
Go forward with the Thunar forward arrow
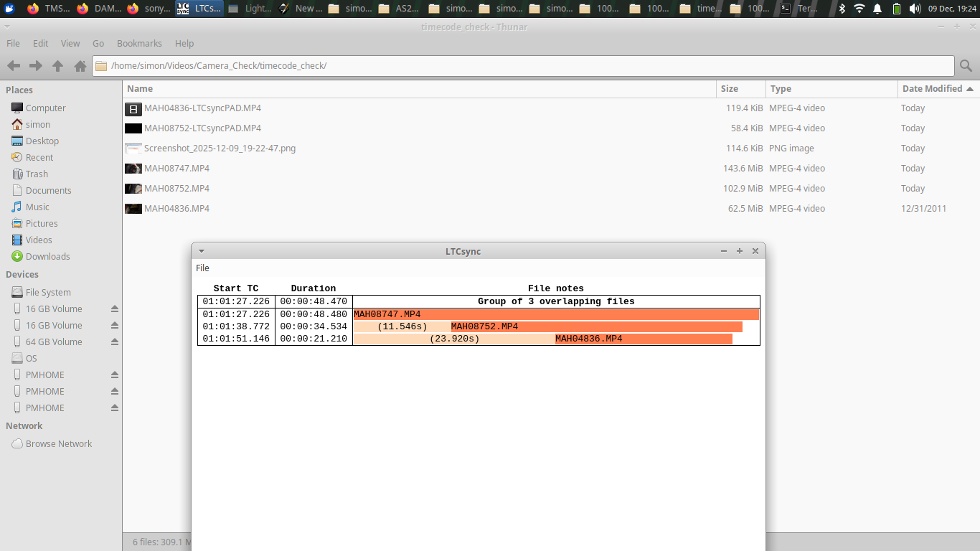coord(35,66)
